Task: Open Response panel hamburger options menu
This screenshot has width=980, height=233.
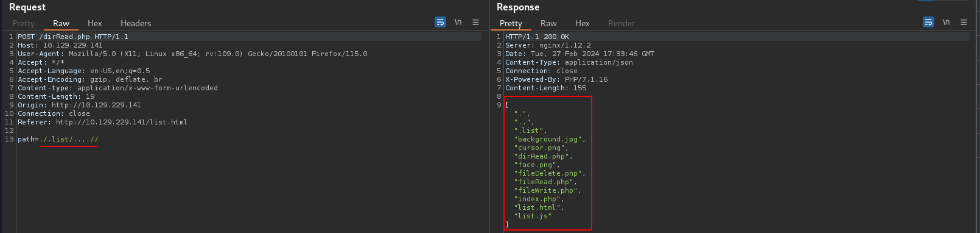Action: click(964, 22)
